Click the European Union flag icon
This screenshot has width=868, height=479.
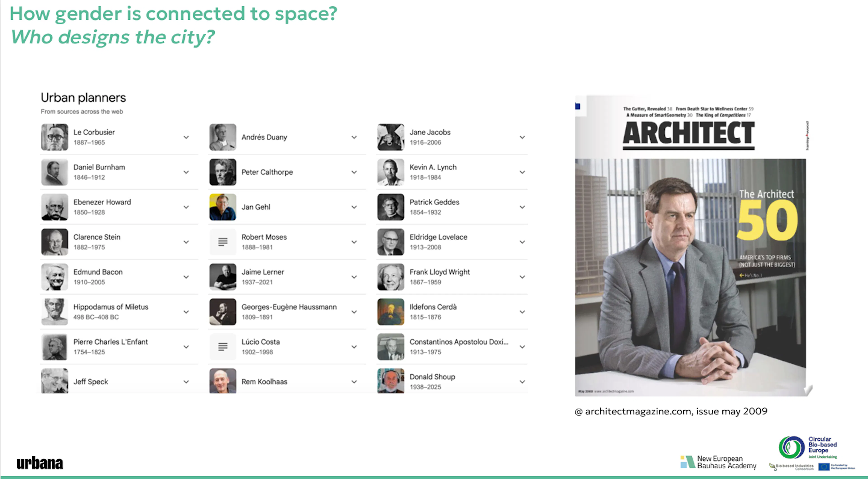tap(823, 467)
